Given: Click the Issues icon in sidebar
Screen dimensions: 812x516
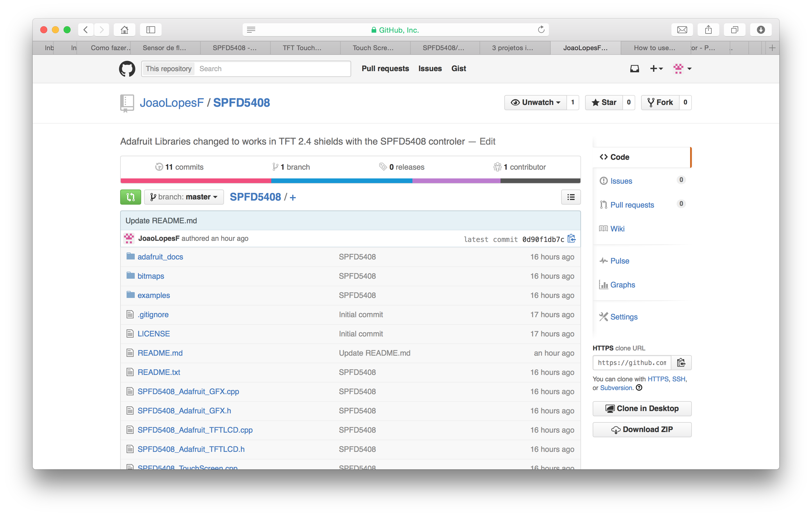Looking at the screenshot, I should (x=604, y=181).
